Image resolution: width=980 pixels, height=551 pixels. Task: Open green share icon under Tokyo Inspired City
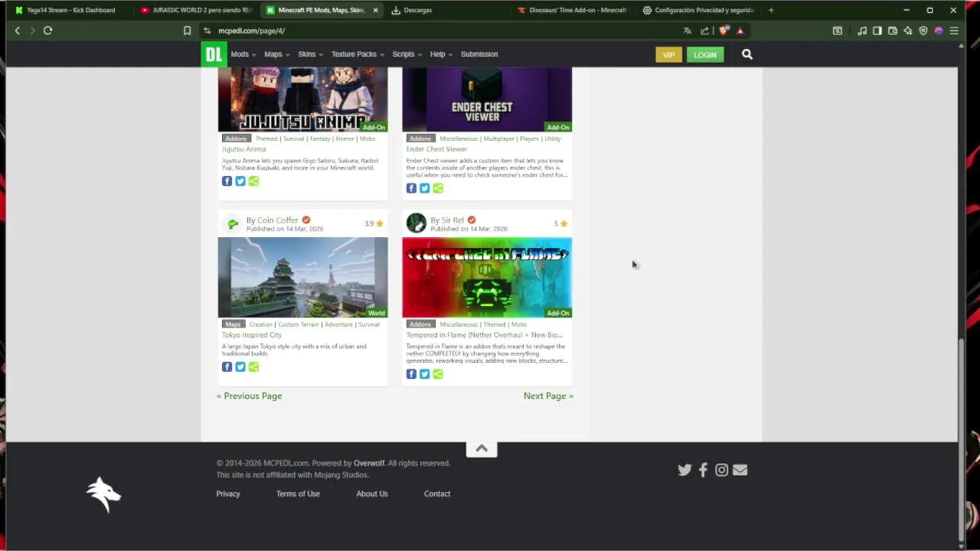pyautogui.click(x=253, y=367)
